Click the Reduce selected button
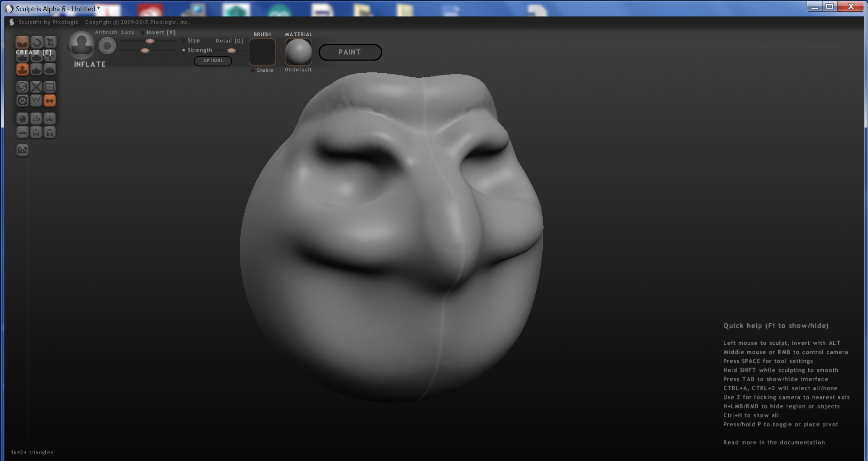Image resolution: width=868 pixels, height=461 pixels. (x=36, y=87)
